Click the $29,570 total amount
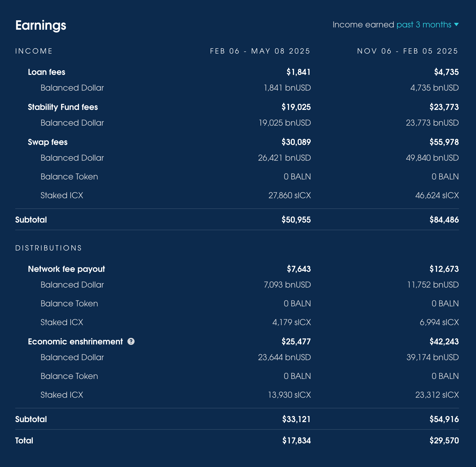Screen dimensions: 476x467 tap(444, 441)
